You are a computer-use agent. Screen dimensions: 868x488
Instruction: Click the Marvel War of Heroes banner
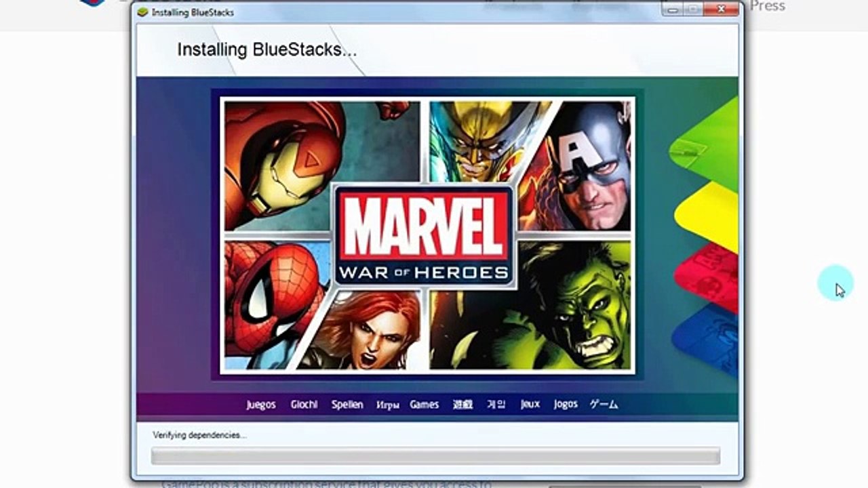point(428,235)
